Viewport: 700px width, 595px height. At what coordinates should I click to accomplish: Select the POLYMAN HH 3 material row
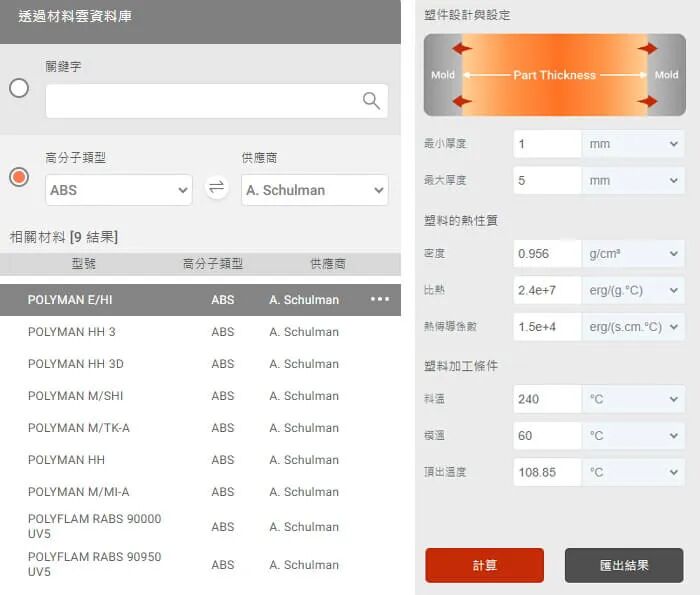pyautogui.click(x=200, y=332)
